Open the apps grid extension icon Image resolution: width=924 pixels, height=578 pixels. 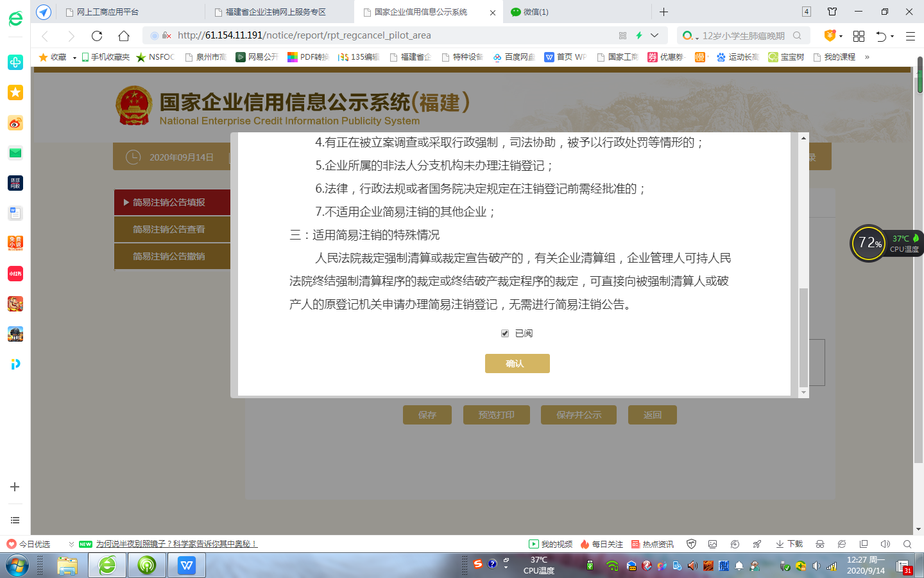[x=859, y=36]
